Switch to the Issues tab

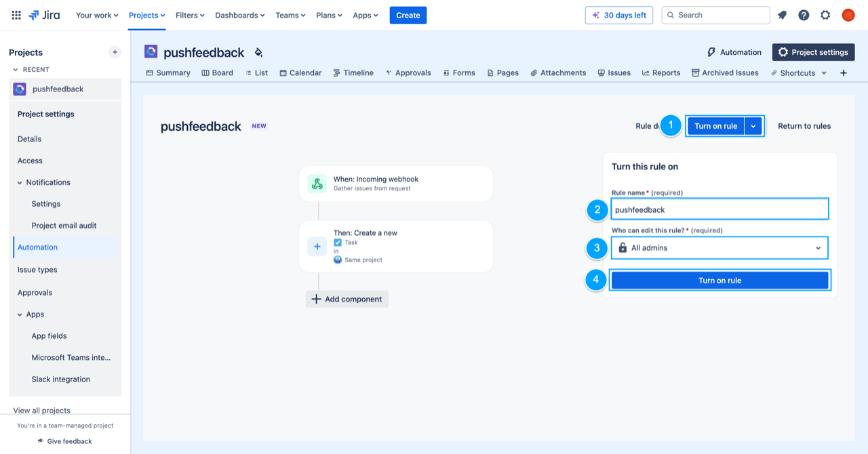(614, 73)
